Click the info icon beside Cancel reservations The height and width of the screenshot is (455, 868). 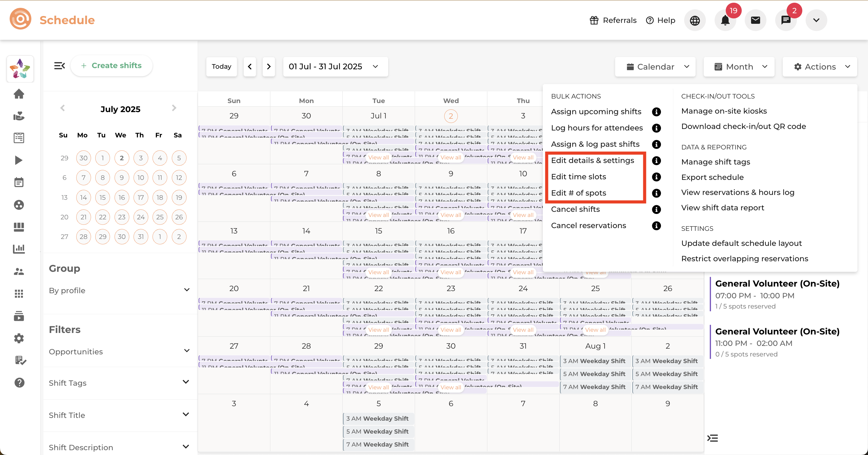(656, 226)
